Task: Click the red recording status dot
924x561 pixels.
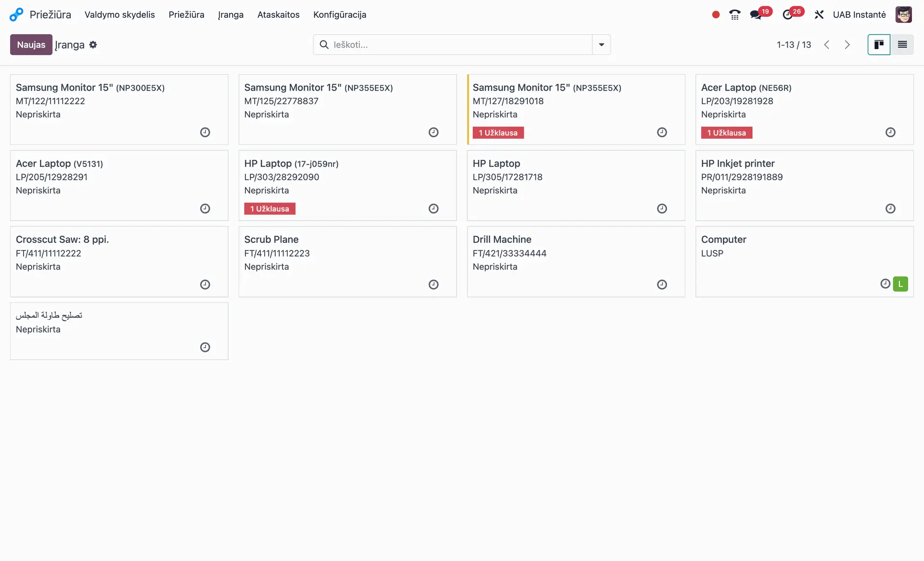Action: tap(716, 15)
